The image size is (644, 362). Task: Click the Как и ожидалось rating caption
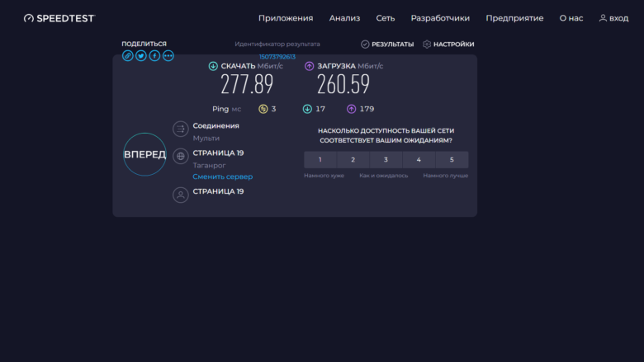(x=384, y=176)
